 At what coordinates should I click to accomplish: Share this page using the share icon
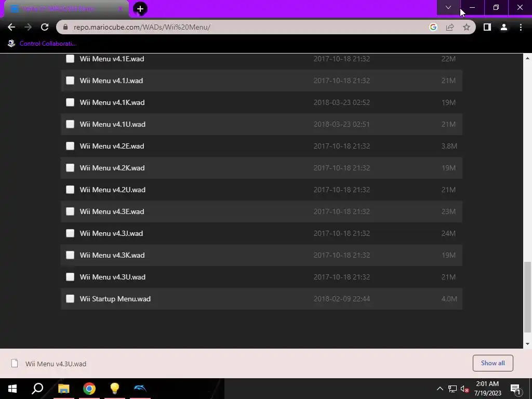[x=450, y=27]
